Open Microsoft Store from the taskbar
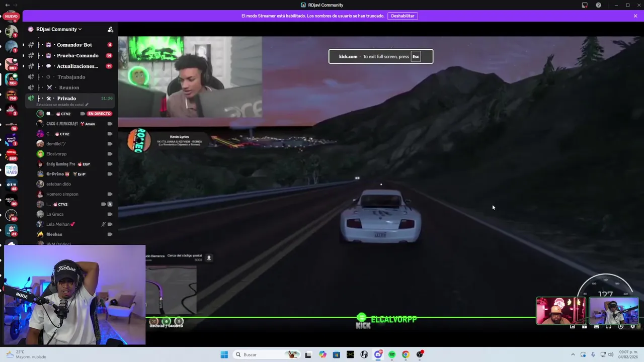 tap(337, 354)
